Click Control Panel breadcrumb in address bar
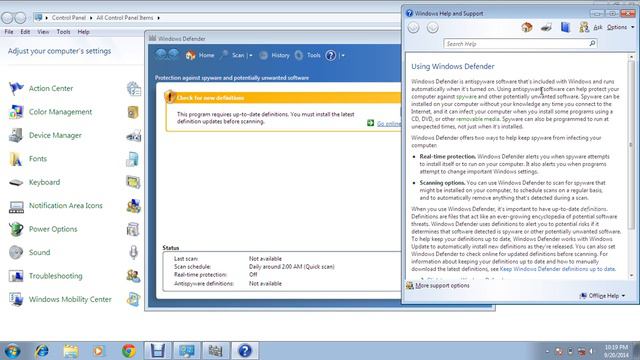Screen dimensions: 640x360 69,18
